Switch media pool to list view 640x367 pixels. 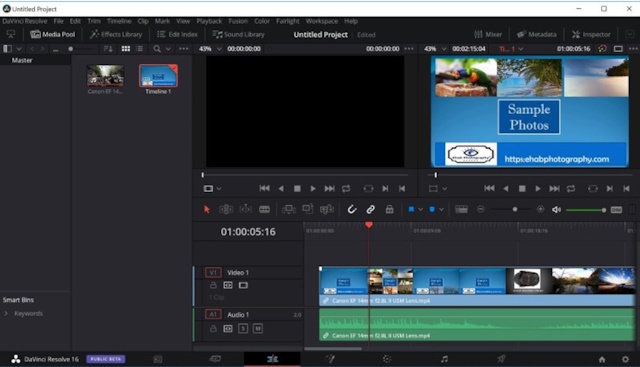pos(140,49)
